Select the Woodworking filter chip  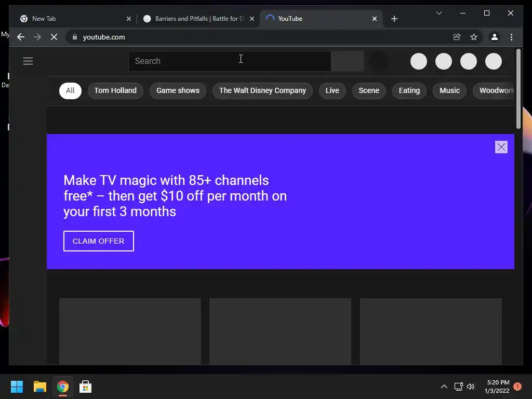click(x=494, y=90)
